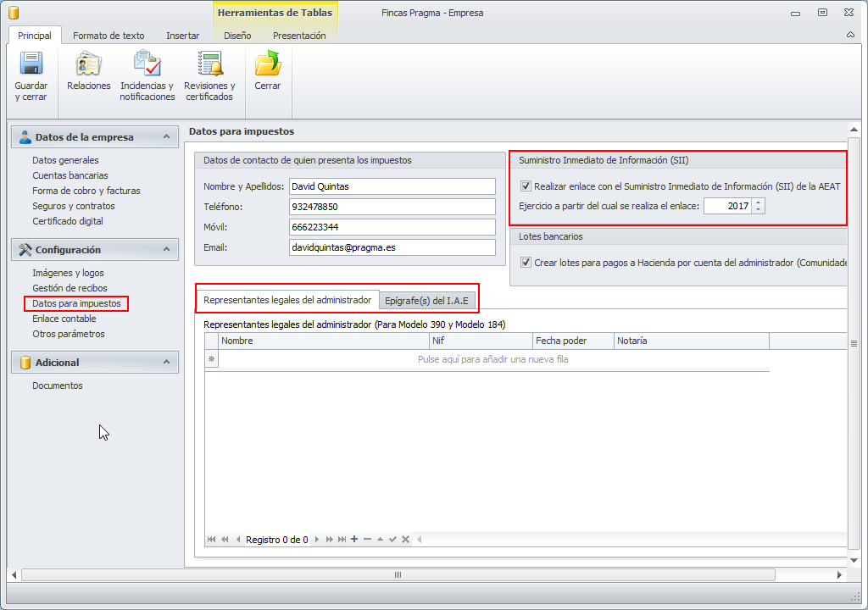Click the Teléfono input field

click(392, 207)
